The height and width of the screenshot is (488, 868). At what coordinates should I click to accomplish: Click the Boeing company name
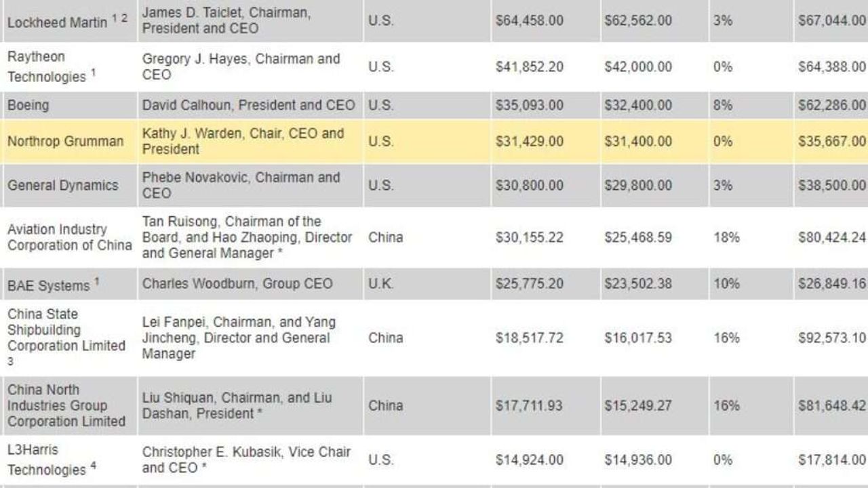pyautogui.click(x=28, y=106)
